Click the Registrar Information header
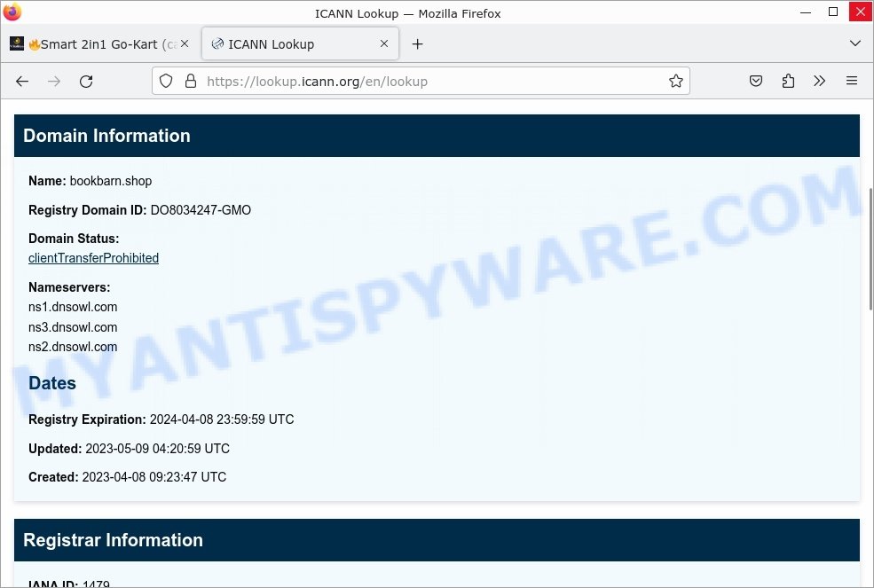The height and width of the screenshot is (588, 874). click(x=437, y=540)
